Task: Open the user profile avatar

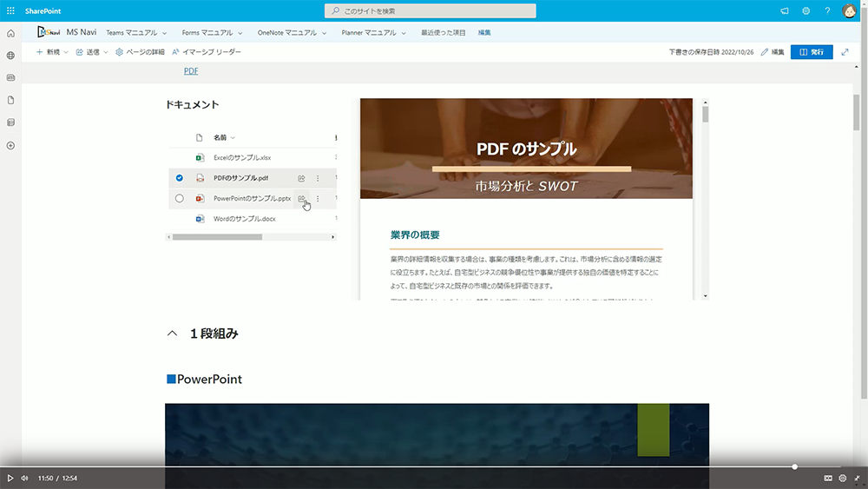Action: (x=849, y=10)
